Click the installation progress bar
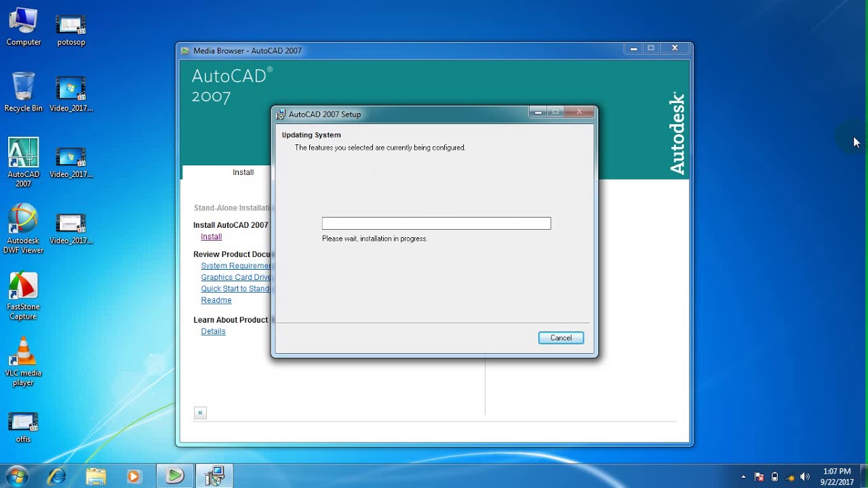The image size is (868, 488). pos(436,223)
